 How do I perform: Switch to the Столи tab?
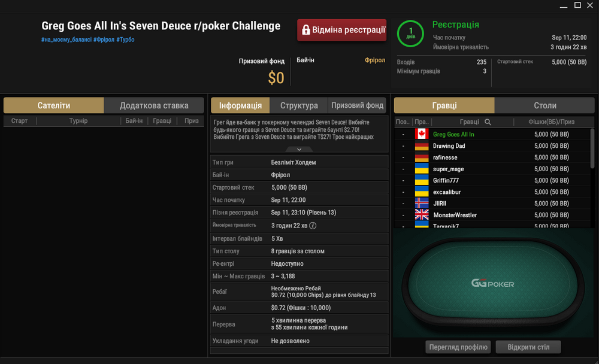pyautogui.click(x=544, y=105)
